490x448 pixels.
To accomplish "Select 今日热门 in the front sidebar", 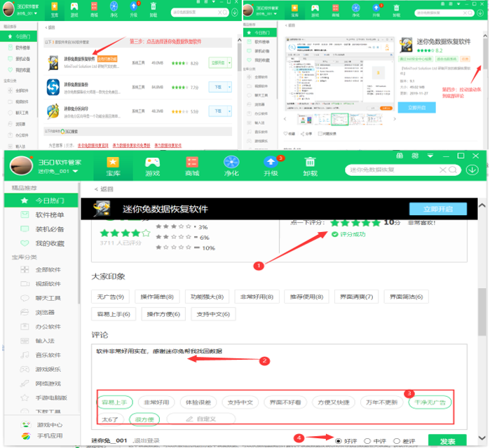I will pyautogui.click(x=41, y=201).
